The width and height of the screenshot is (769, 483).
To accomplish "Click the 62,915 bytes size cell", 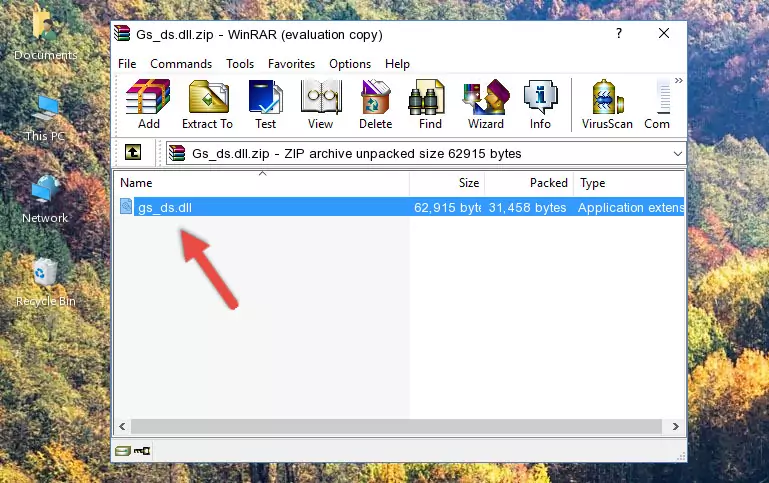I will coord(447,207).
